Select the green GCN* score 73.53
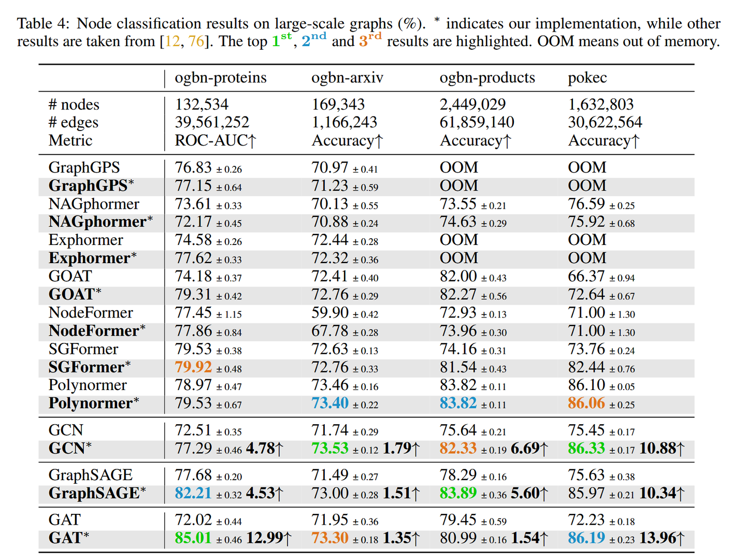This screenshot has width=746, height=560. tap(332, 449)
